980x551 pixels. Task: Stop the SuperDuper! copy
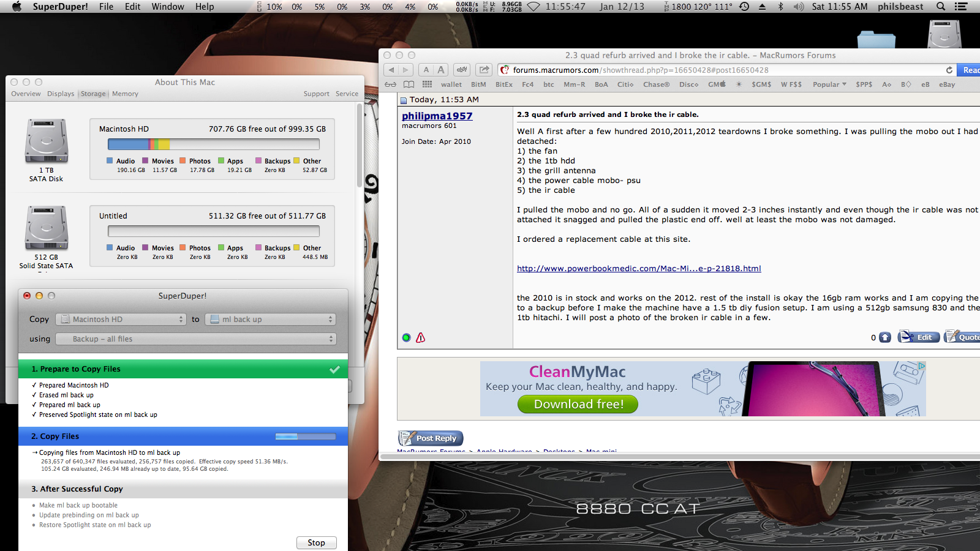(x=316, y=543)
